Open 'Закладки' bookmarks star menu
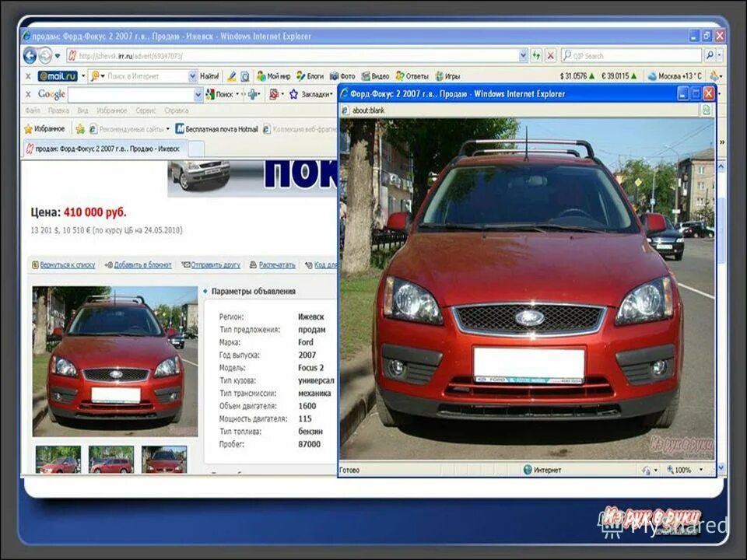 point(310,94)
